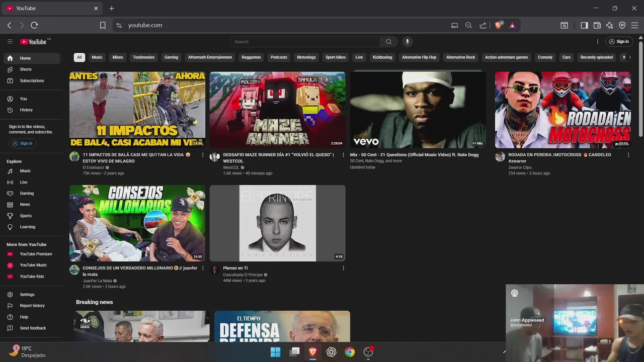Open a new browser tab
Image resolution: width=644 pixels, height=362 pixels.
point(112,8)
